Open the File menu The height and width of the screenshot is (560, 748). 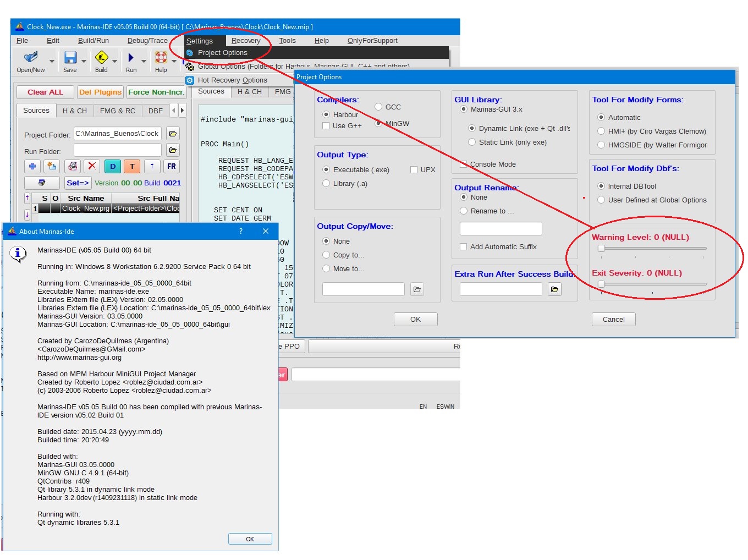pos(23,41)
